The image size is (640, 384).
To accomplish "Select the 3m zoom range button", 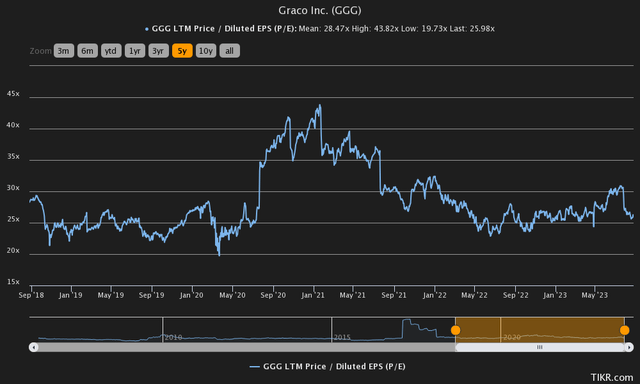I will (64, 51).
